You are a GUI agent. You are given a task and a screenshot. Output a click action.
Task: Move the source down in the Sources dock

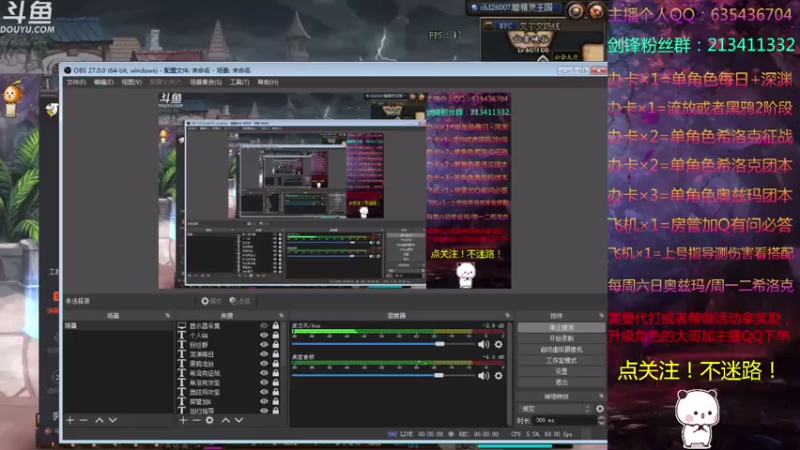[x=239, y=420]
